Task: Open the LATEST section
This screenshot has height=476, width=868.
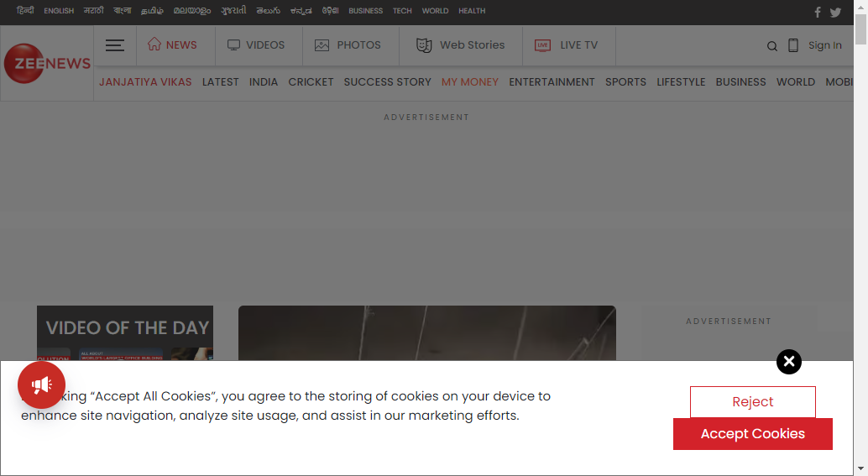Action: pos(220,82)
